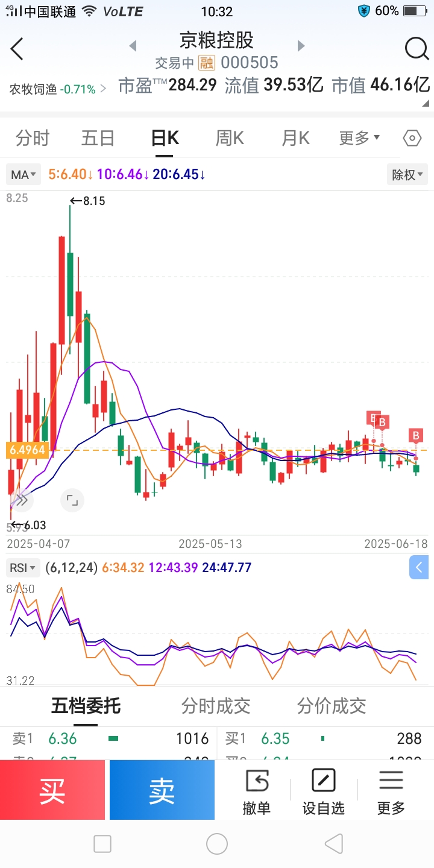The image size is (434, 868).
Task: Open chart settings hexagon icon
Action: tap(412, 138)
